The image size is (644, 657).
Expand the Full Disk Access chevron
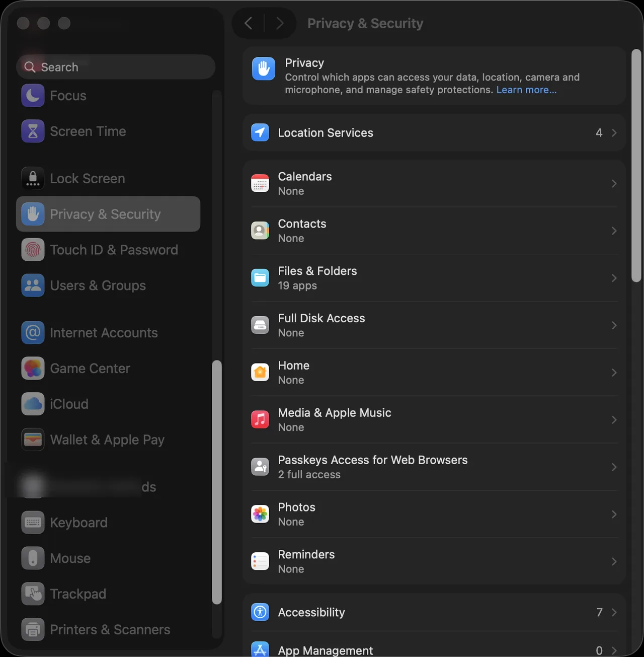[x=614, y=325]
